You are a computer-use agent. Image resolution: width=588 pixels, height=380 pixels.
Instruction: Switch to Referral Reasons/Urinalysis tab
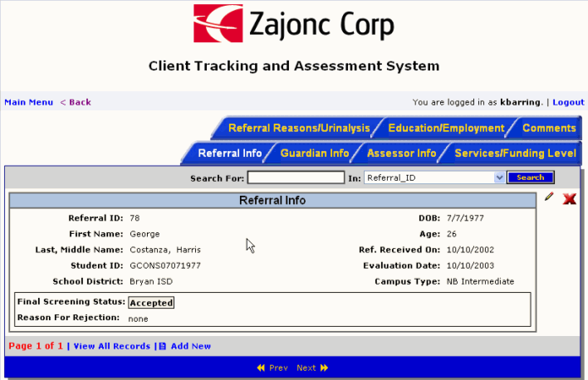pyautogui.click(x=299, y=128)
